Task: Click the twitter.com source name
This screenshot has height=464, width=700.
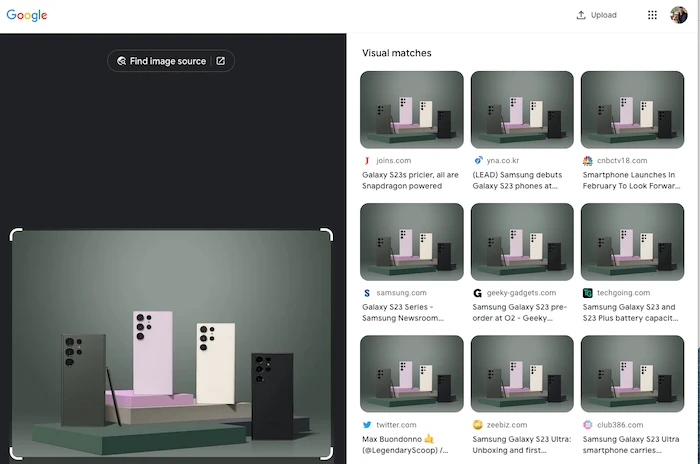Action: tap(396, 425)
